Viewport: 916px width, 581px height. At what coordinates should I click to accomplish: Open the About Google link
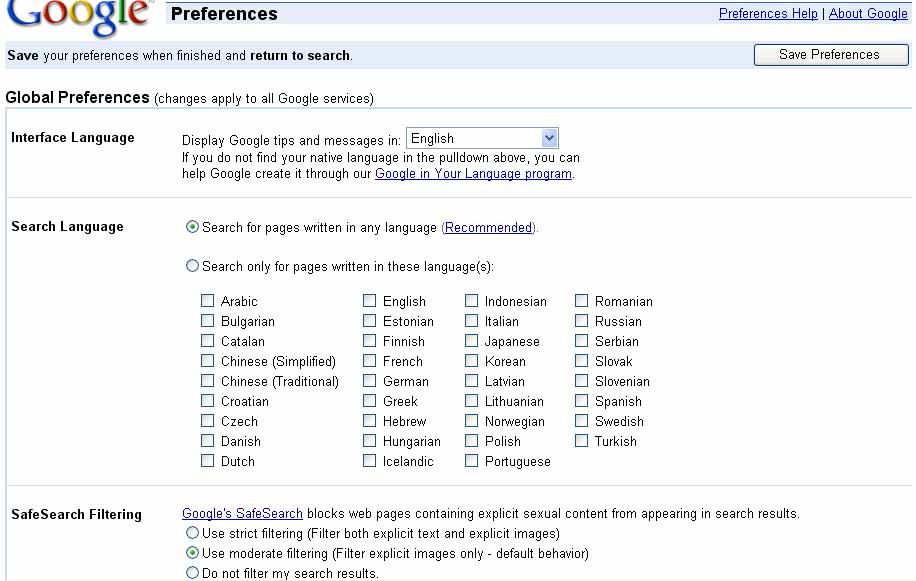click(x=868, y=13)
